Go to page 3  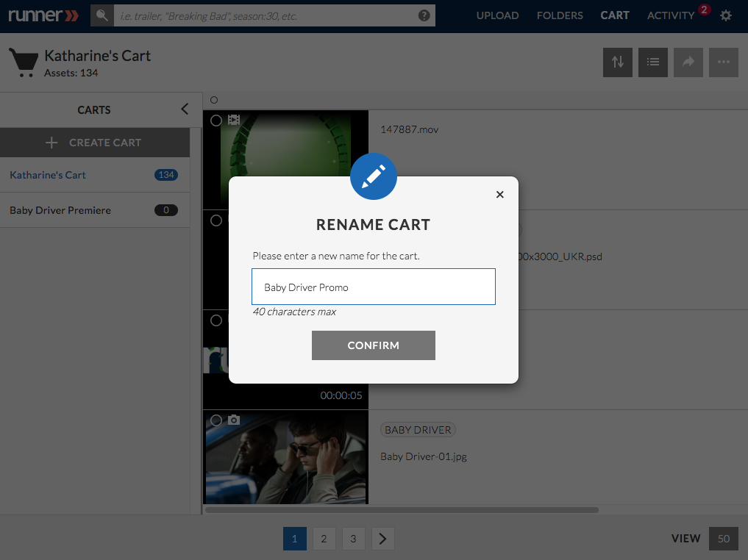pyautogui.click(x=354, y=539)
